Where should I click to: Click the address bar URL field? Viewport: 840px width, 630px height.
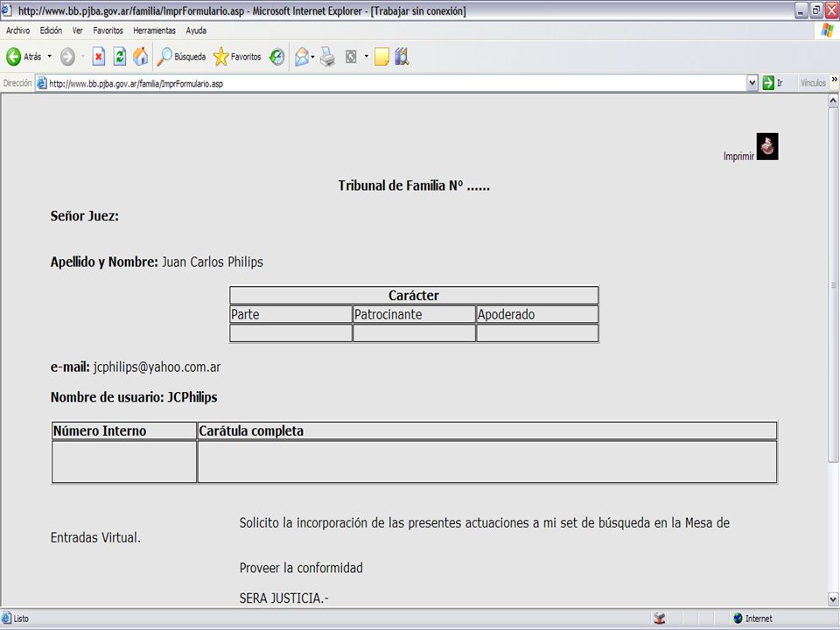click(396, 84)
